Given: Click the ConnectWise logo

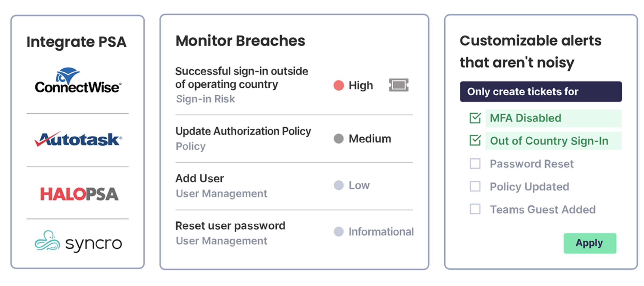Looking at the screenshot, I should click(x=78, y=81).
